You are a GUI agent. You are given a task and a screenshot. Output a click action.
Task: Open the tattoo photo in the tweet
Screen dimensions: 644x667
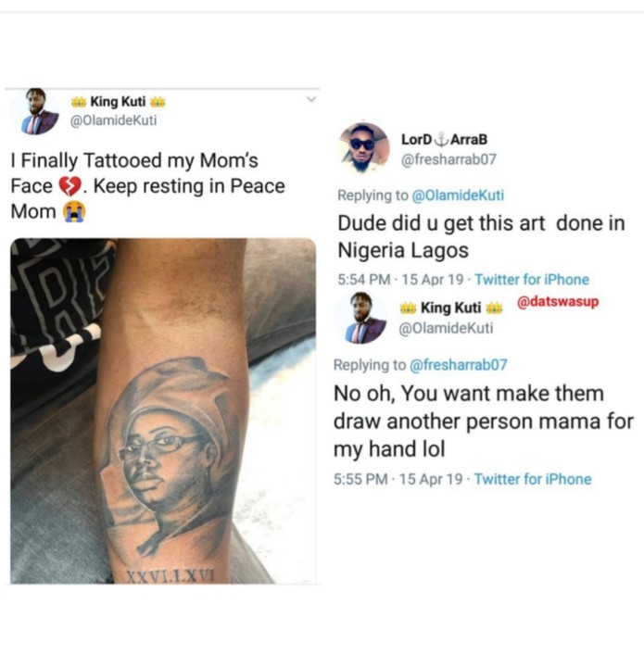(162, 410)
